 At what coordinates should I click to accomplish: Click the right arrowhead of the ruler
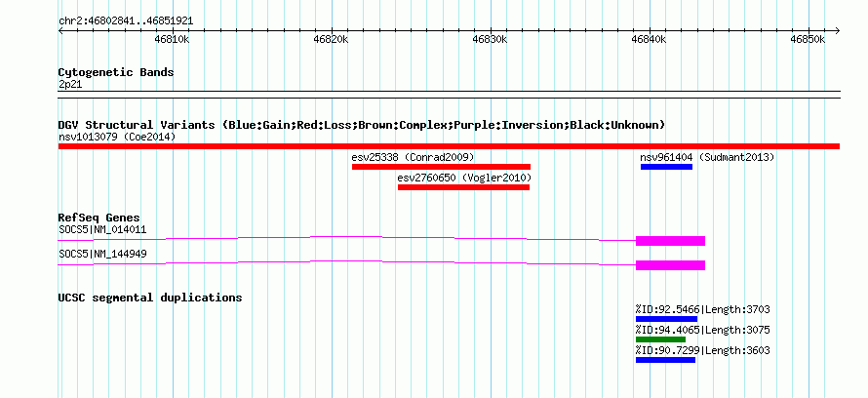(x=837, y=31)
